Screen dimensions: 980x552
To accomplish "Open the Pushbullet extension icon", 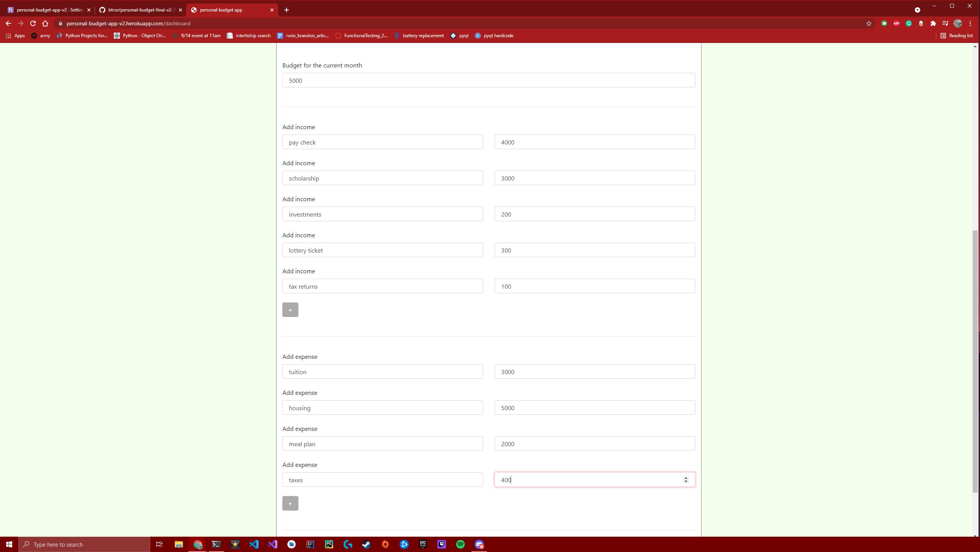I will [x=884, y=23].
